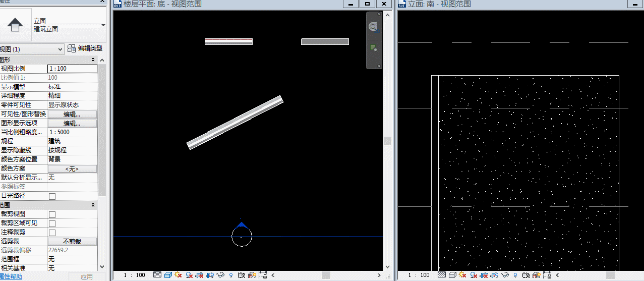Set Detail Level in floor plan view bar

pos(157,275)
